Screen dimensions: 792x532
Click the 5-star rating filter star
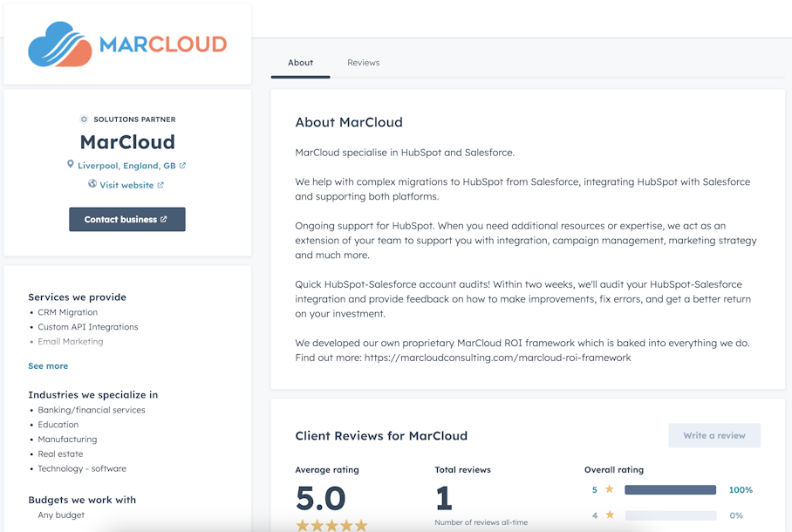coord(609,489)
